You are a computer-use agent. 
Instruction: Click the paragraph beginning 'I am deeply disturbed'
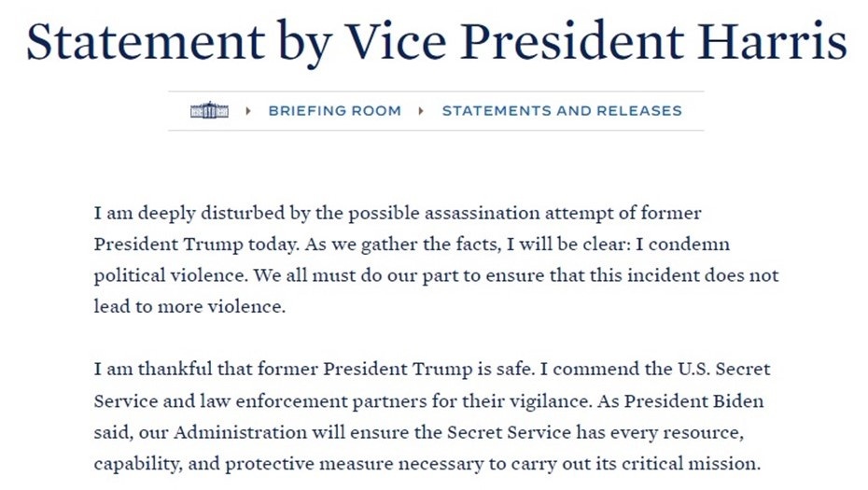tap(436, 259)
